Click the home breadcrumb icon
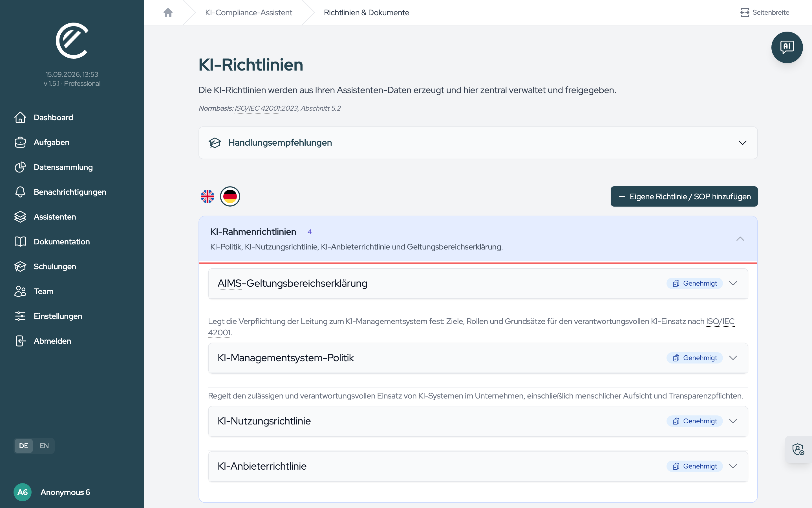The height and width of the screenshot is (508, 812). point(168,12)
